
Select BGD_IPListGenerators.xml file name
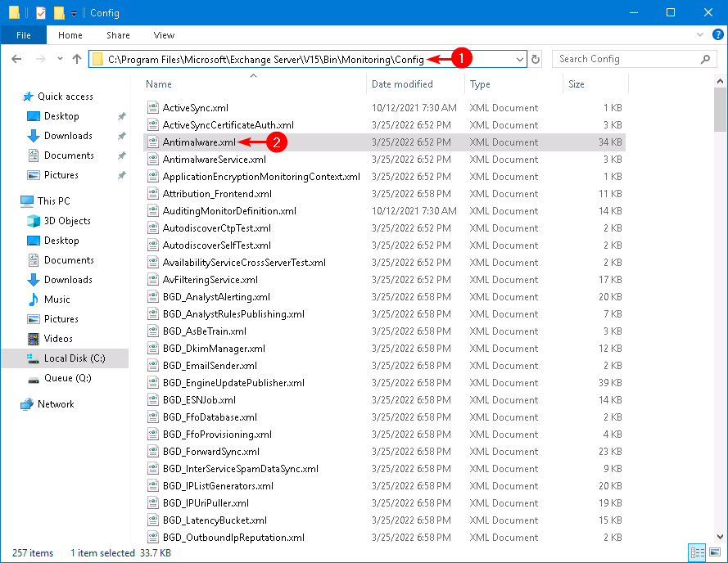point(218,486)
